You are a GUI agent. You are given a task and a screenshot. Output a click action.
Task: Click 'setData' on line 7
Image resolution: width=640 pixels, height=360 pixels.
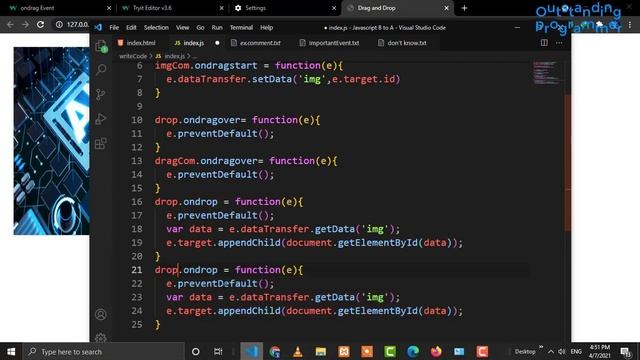click(272, 79)
